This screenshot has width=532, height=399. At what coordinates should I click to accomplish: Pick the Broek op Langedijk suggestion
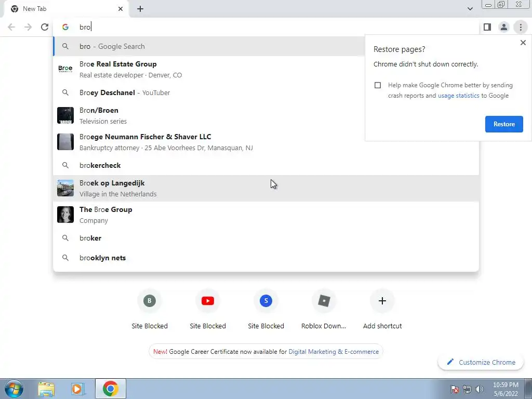coord(266,188)
